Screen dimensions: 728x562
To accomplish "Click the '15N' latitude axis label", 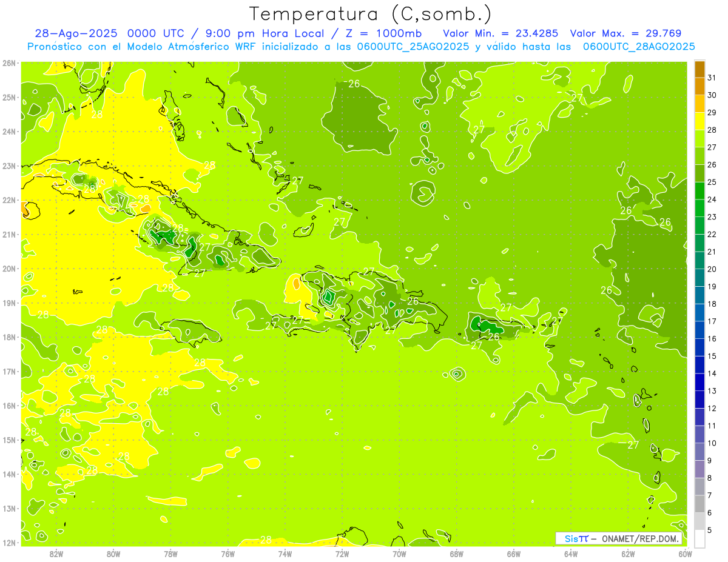I will click(x=10, y=440).
